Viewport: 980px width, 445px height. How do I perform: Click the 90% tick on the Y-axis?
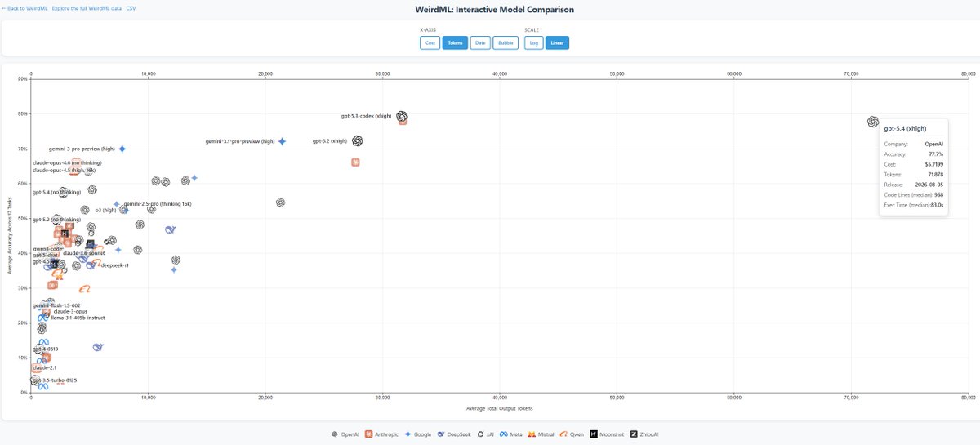click(23, 79)
